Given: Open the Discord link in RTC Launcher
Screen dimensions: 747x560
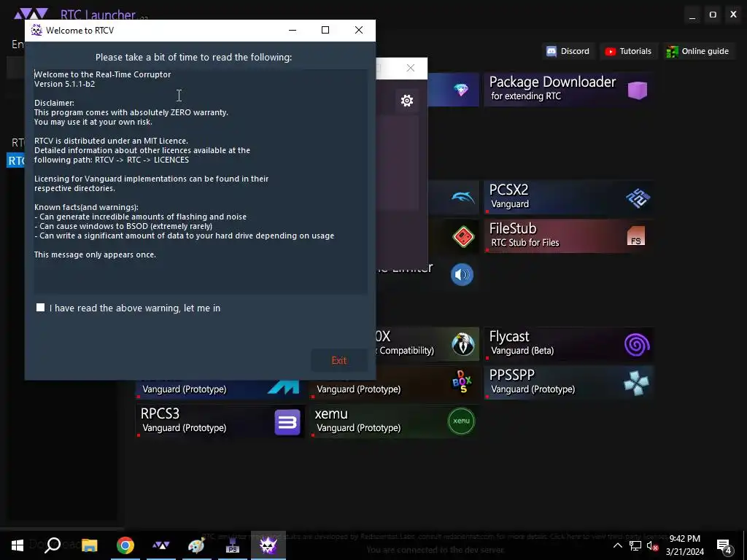Looking at the screenshot, I should (568, 51).
